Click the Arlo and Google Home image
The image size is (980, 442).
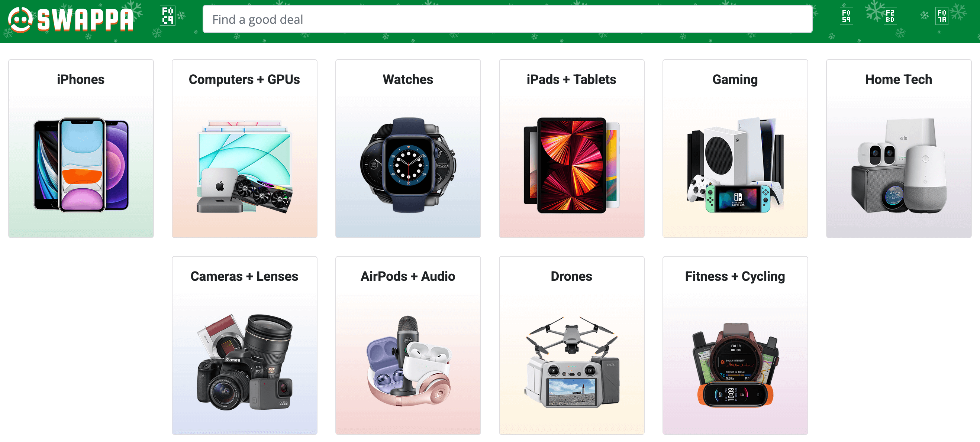click(899, 165)
